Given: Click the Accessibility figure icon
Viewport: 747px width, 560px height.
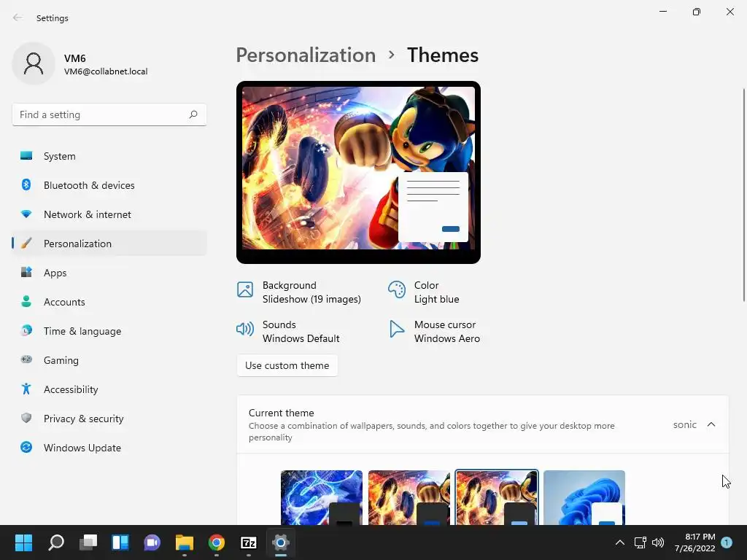Looking at the screenshot, I should pyautogui.click(x=26, y=389).
